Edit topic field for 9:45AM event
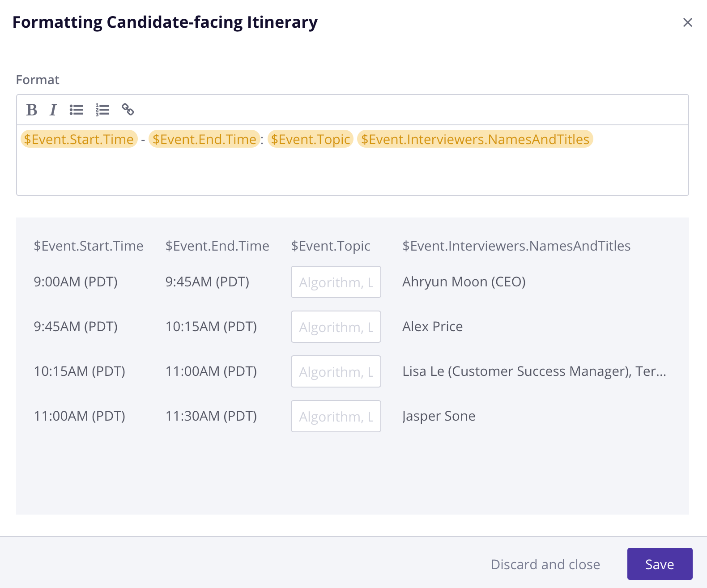This screenshot has width=707, height=588. tap(336, 327)
